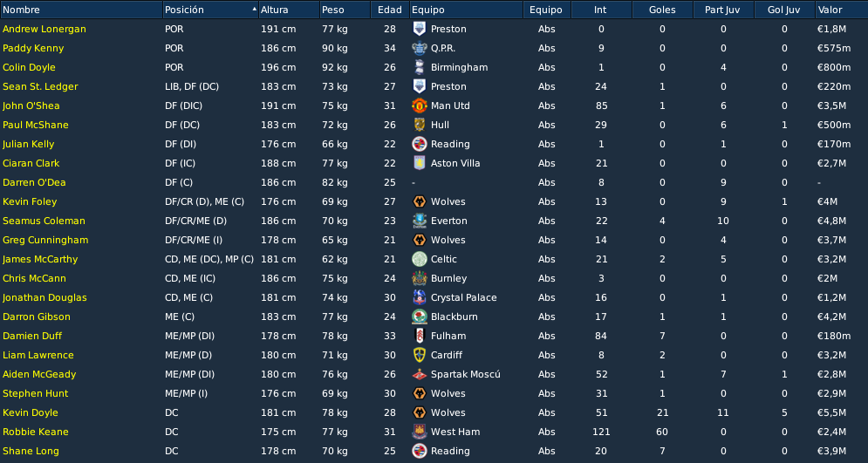
Task: Toggle the sort arrow on Posición column
Action: pyautogui.click(x=254, y=10)
